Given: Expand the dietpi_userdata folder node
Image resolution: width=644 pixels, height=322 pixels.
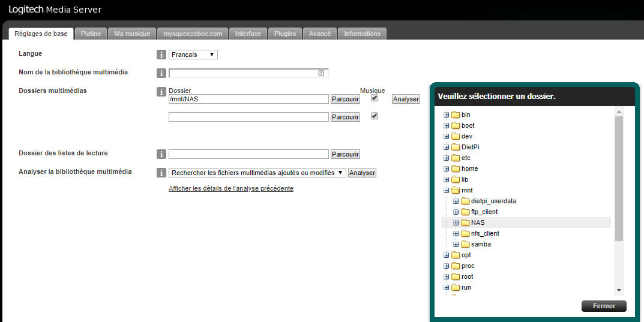Looking at the screenshot, I should (456, 201).
